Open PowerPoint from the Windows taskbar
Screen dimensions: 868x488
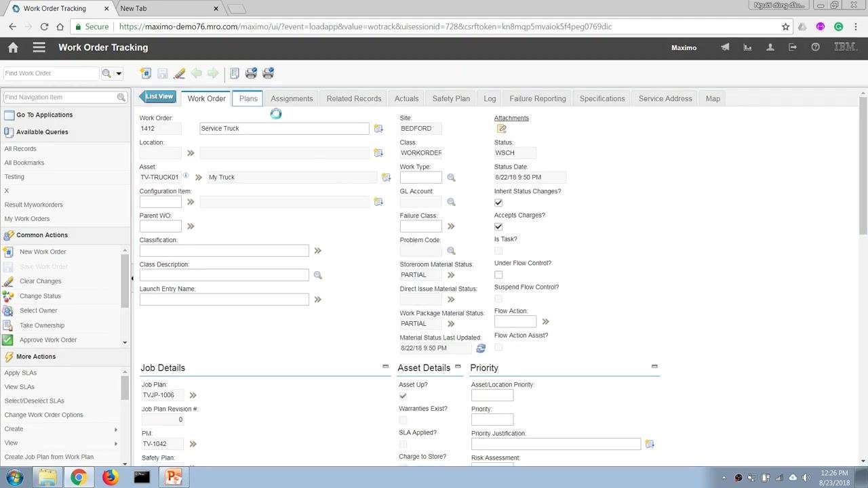point(174,477)
